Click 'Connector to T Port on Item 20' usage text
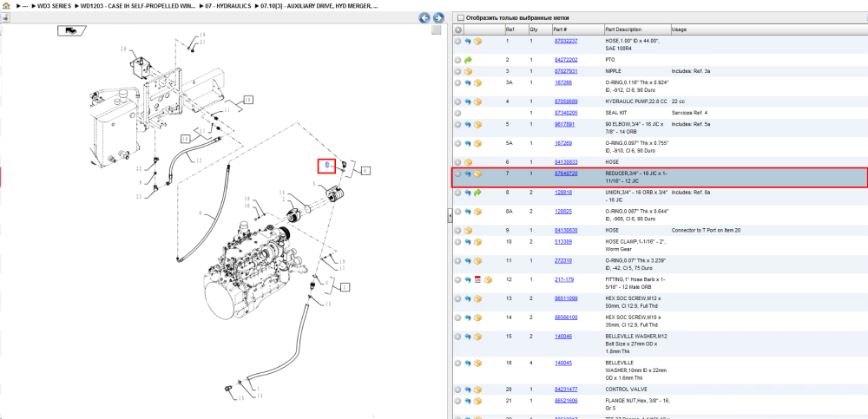This screenshot has width=868, height=419. click(706, 230)
